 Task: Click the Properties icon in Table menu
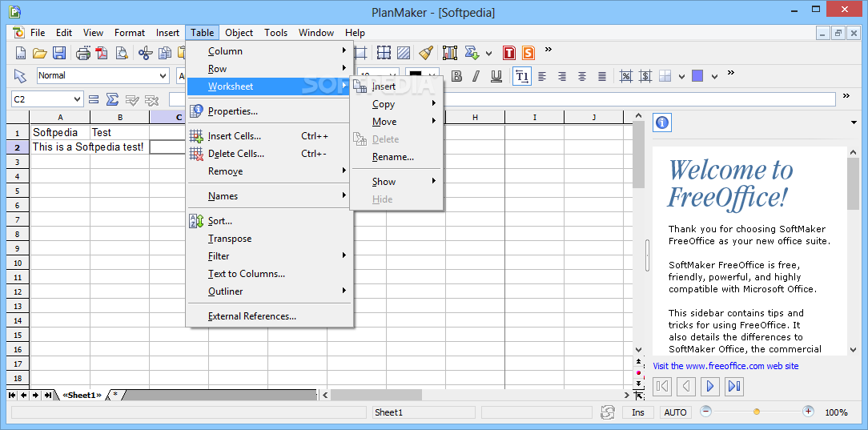(196, 111)
